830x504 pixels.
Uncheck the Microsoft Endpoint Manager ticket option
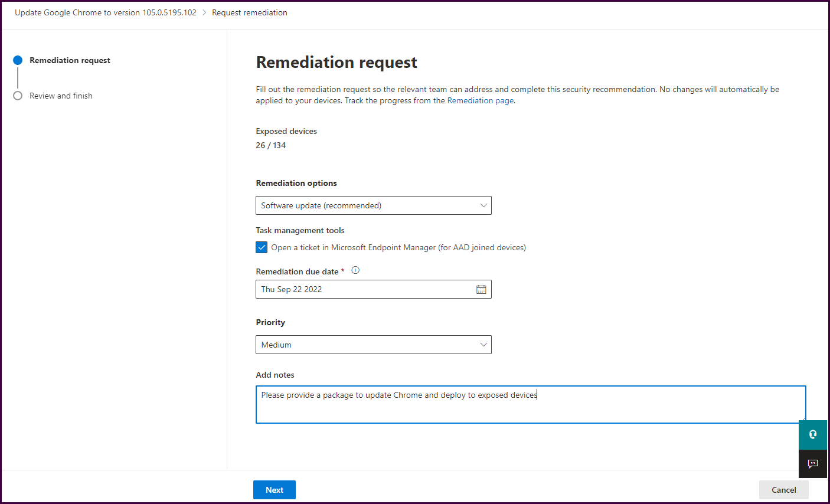[262, 247]
